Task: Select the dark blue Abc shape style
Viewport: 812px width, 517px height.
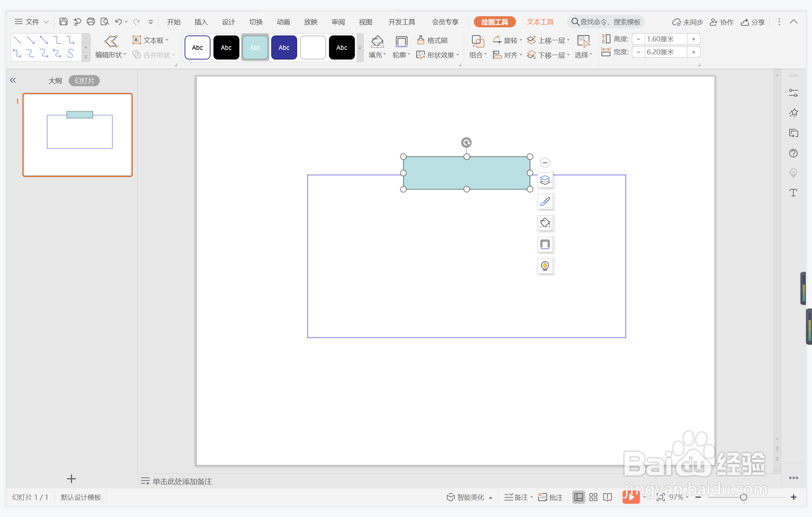Action: point(284,48)
